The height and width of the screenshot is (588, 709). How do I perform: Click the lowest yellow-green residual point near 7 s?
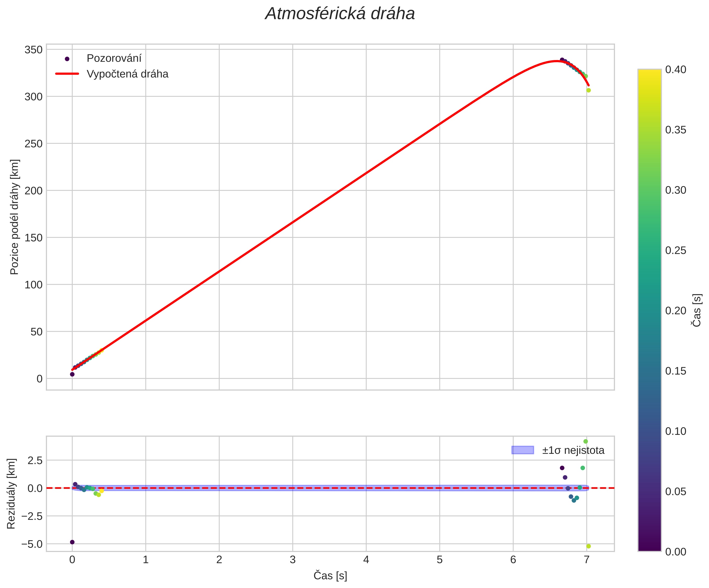pos(588,546)
